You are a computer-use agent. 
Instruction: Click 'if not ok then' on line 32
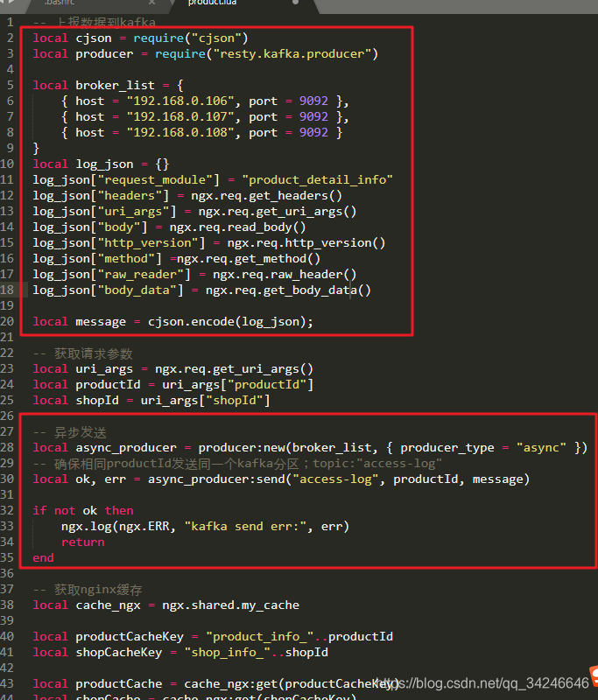83,511
